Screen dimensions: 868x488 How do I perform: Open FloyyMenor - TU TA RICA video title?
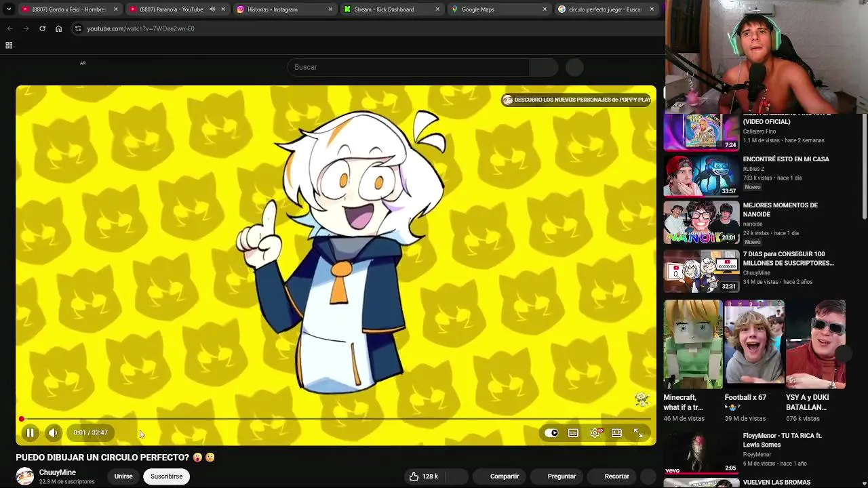pyautogui.click(x=782, y=440)
